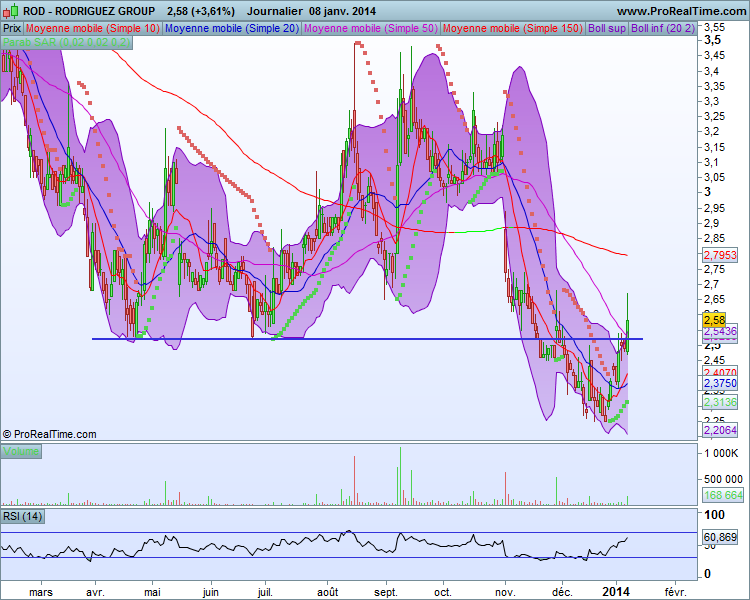Screen dimensions: 750x600
Task: Click the 100 label on RSI axis
Action: [x=715, y=515]
